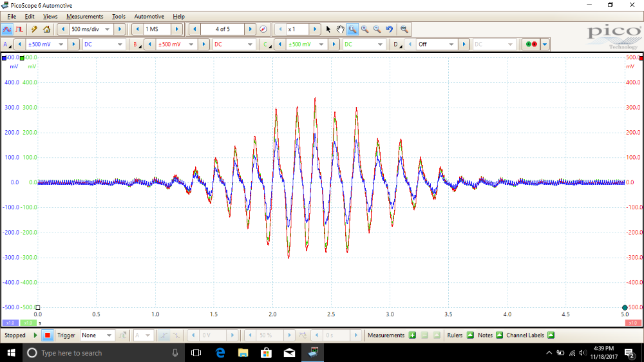
Task: Click the auto setup lightning icon
Action: pos(34,29)
